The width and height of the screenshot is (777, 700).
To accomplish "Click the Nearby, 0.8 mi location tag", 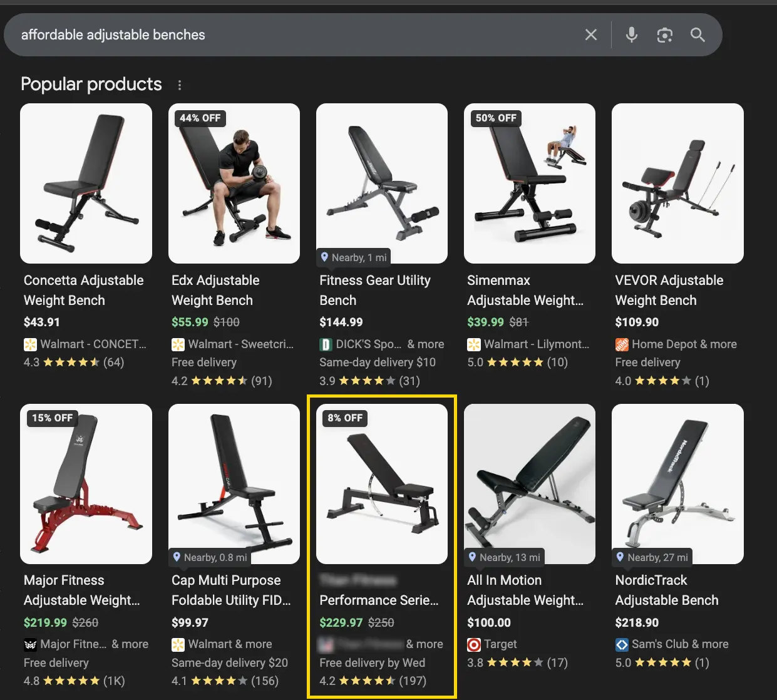I will click(x=210, y=557).
